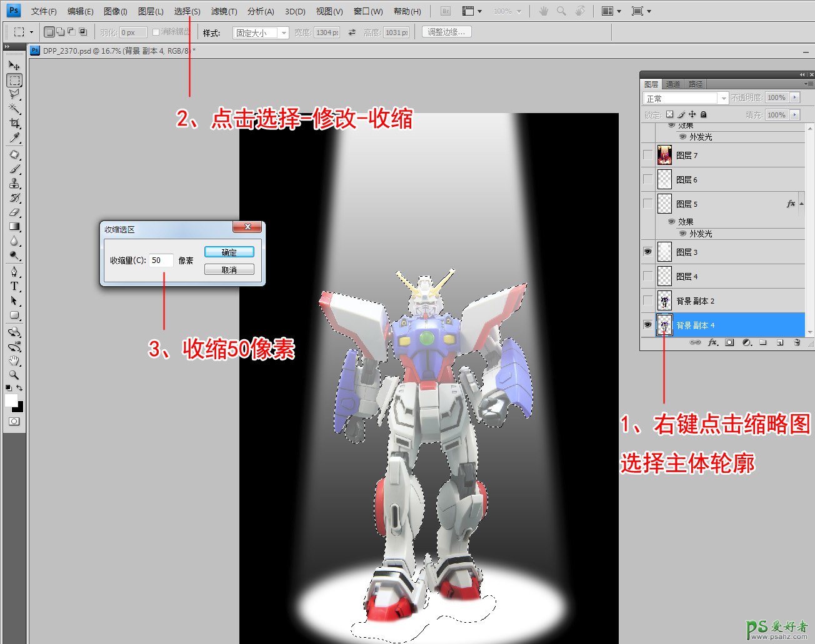This screenshot has height=644, width=815.
Task: Click the delete layer trash icon
Action: coord(797,343)
